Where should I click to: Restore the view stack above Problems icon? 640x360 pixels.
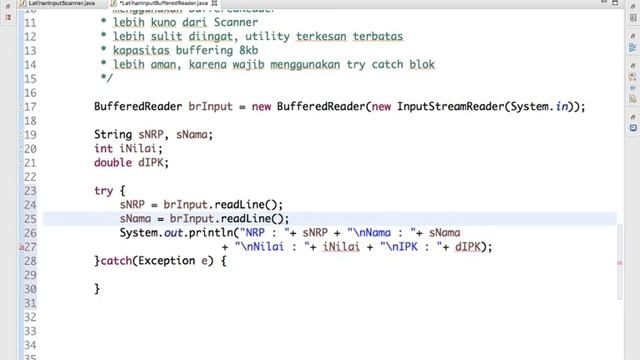click(x=633, y=65)
